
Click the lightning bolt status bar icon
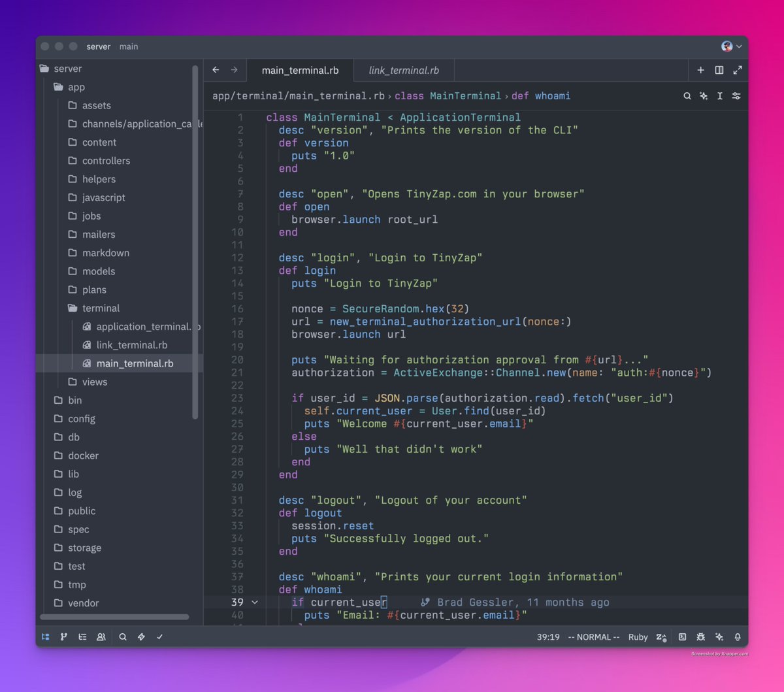tap(141, 636)
